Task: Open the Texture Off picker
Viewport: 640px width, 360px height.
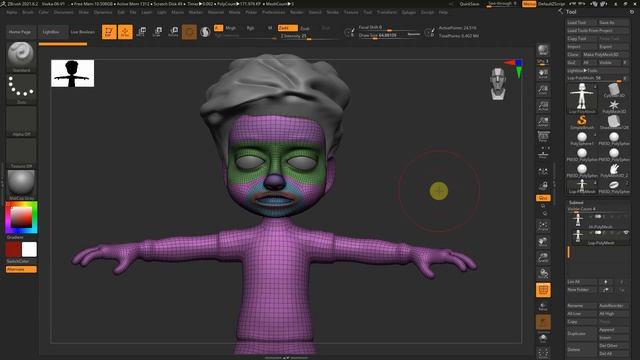Action: 21,153
